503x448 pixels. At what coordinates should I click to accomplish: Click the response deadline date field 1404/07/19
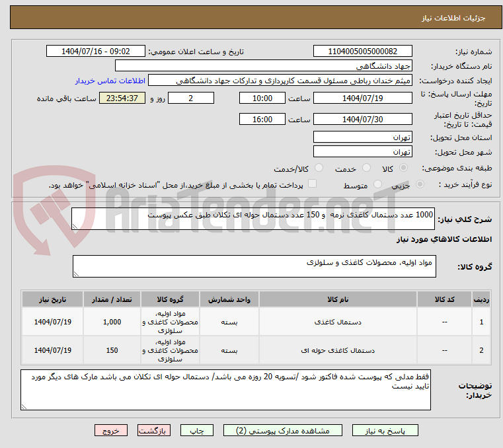point(362,98)
